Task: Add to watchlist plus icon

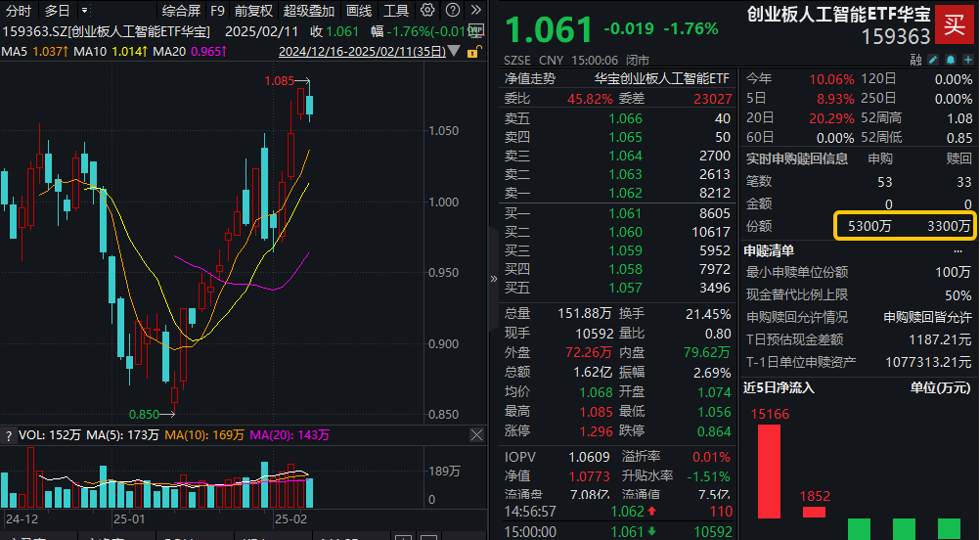Action: 968,60
